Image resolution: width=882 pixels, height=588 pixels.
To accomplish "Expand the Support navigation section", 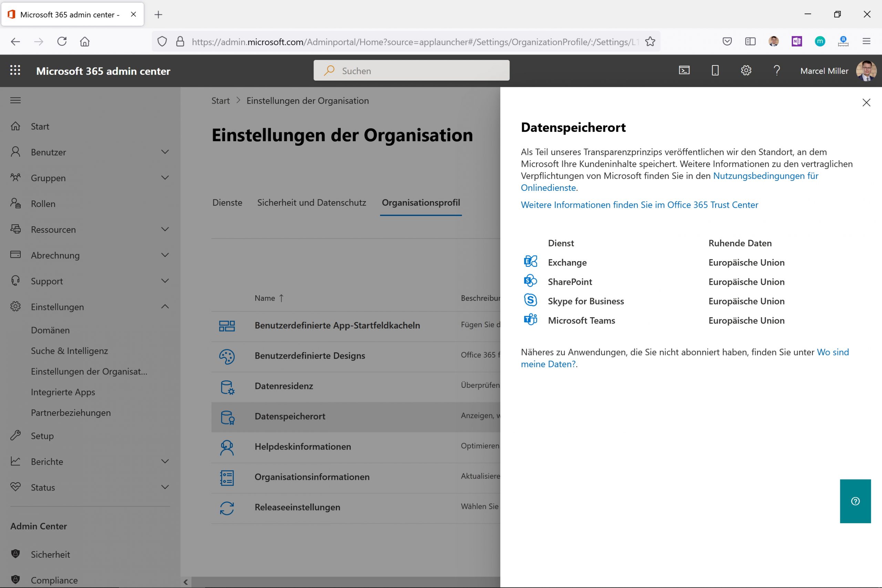I will click(x=165, y=281).
